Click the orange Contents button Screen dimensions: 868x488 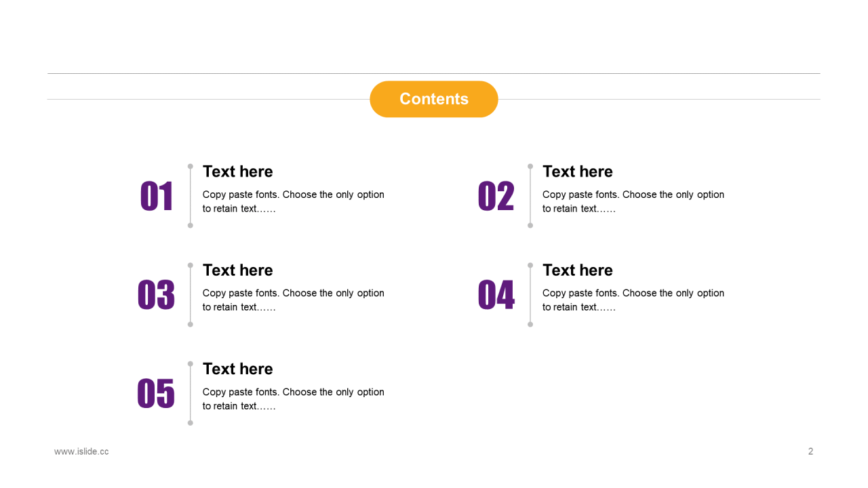434,99
